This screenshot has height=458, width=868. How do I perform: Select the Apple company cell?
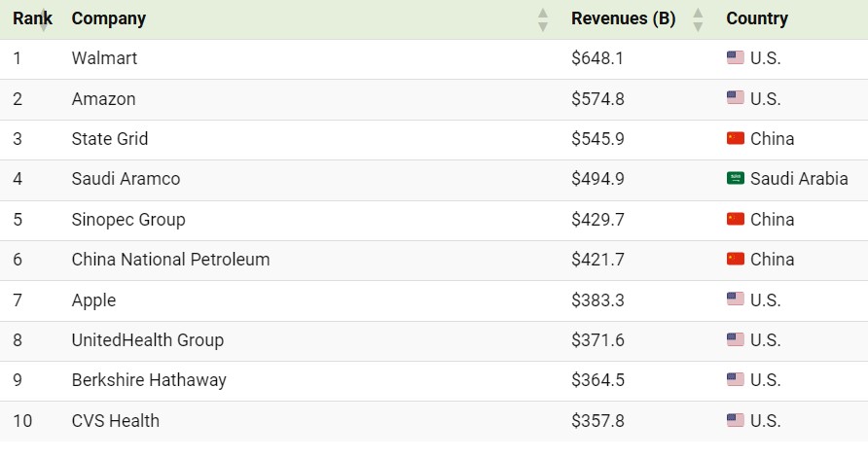(93, 300)
